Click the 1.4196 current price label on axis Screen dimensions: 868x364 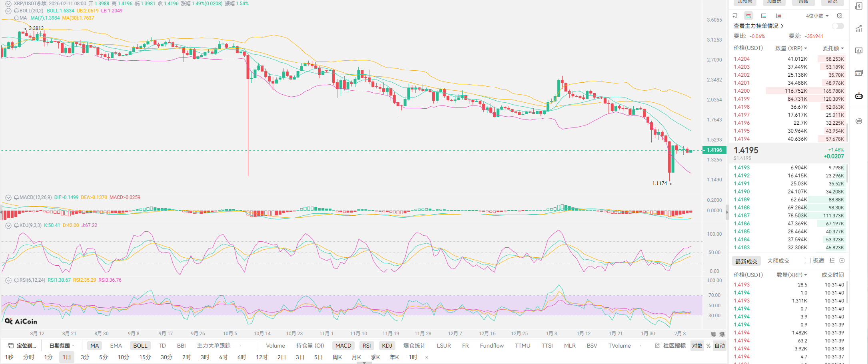click(x=714, y=150)
